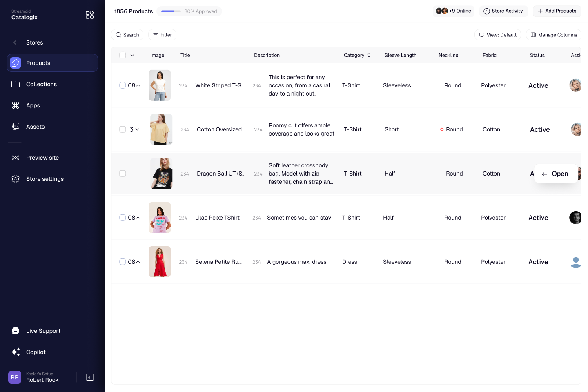Open Collections in the sidebar
Image resolution: width=588 pixels, height=392 pixels.
tap(41, 84)
